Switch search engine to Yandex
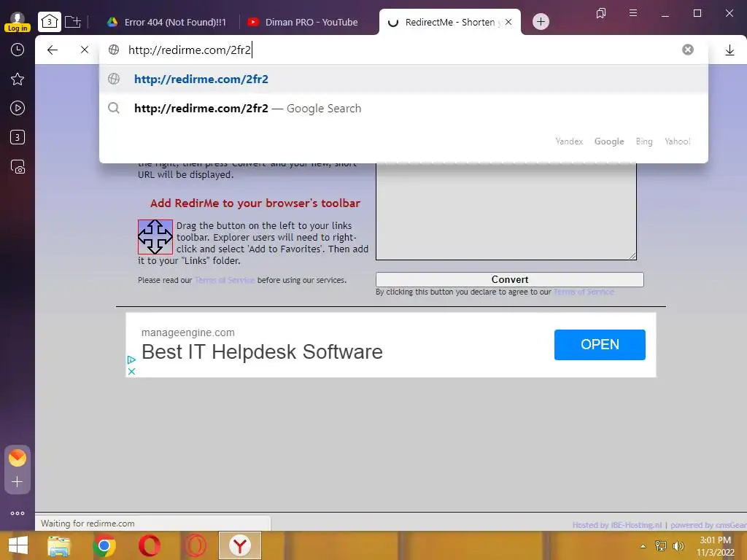The height and width of the screenshot is (560, 747). coord(569,141)
